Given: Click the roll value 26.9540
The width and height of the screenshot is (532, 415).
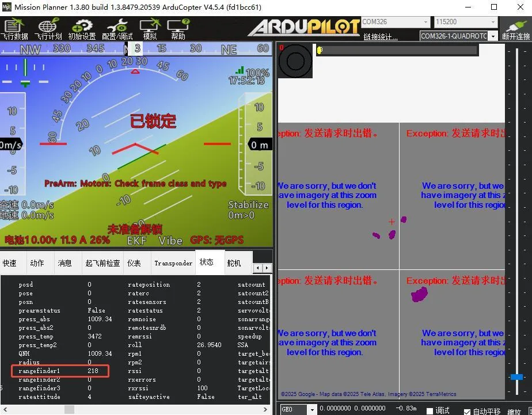Looking at the screenshot, I should pyautogui.click(x=209, y=345).
